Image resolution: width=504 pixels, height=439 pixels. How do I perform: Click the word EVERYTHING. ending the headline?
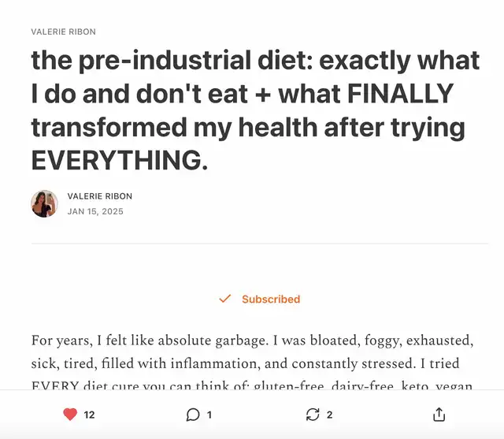pos(119,160)
